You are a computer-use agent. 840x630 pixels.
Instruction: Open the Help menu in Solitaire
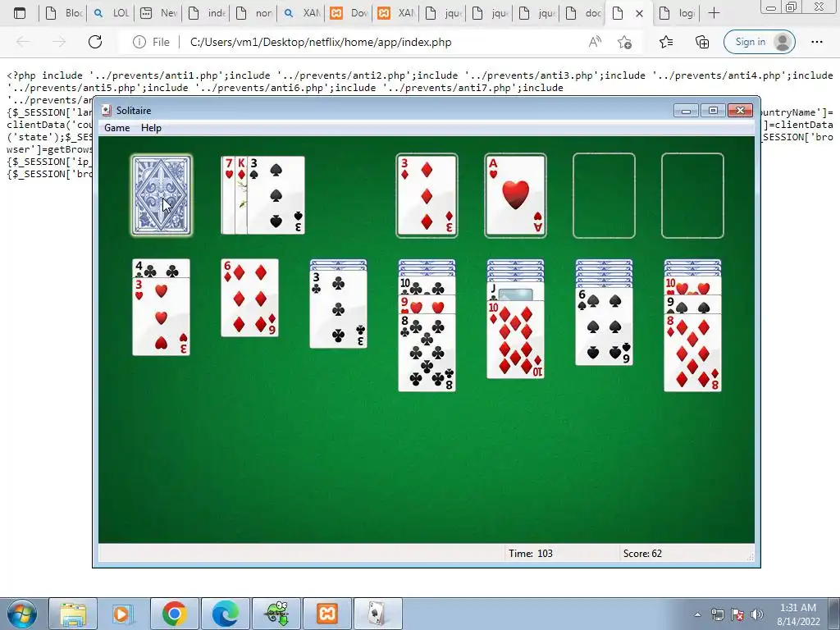pos(151,127)
